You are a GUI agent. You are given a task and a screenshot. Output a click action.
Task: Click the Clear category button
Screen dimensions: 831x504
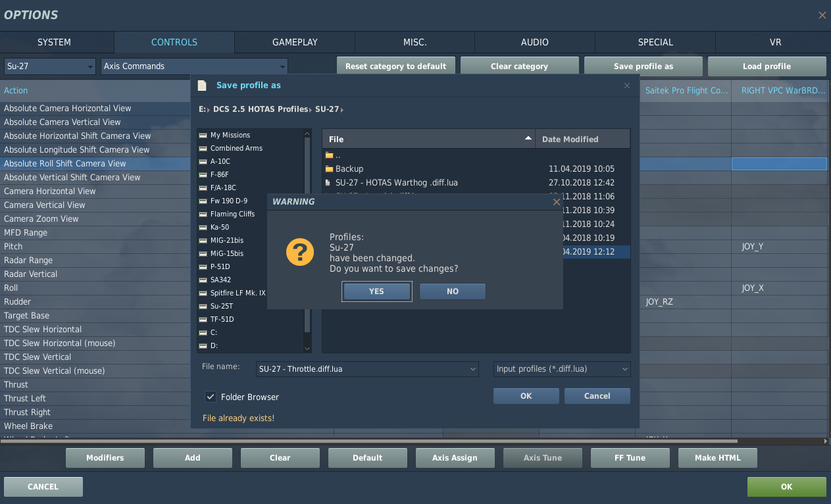coord(520,66)
